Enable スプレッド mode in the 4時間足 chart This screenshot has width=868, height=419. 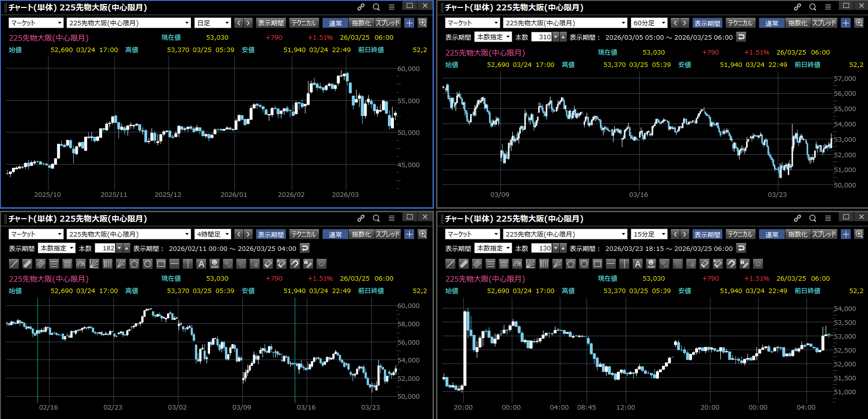click(387, 234)
